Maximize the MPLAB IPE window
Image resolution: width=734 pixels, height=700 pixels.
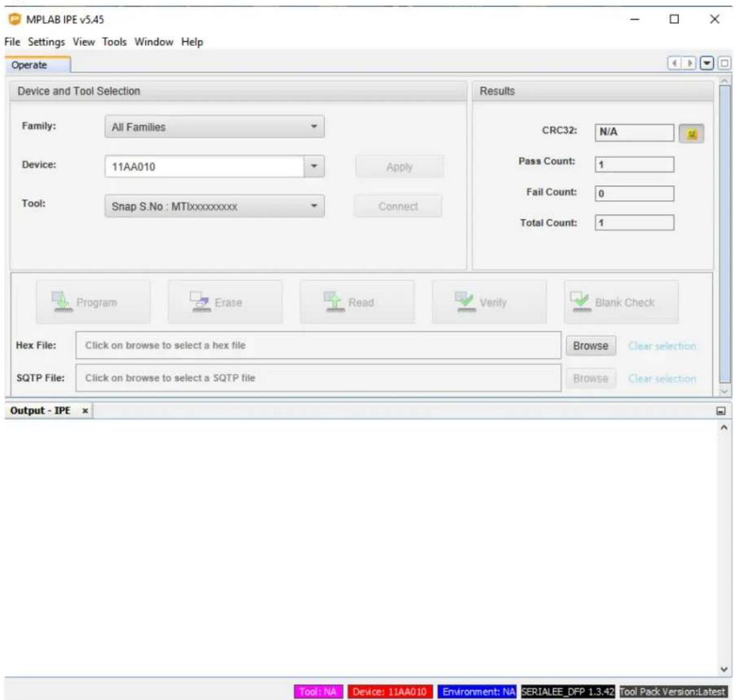coord(674,19)
